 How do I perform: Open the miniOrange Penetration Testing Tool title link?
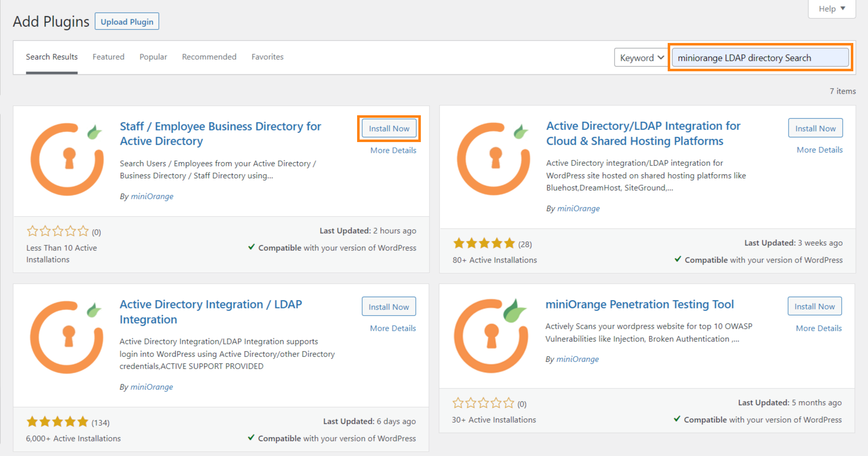(639, 304)
